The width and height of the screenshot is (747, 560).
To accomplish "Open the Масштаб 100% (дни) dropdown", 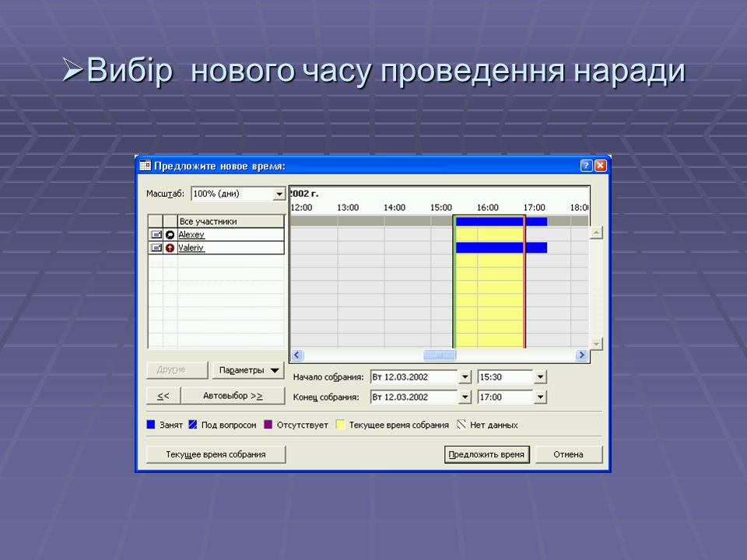I will (279, 194).
